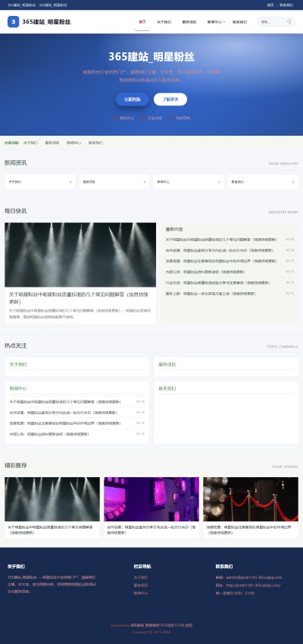Image resolution: width=303 pixels, height=644 pixels.
Task: Click the footer website URL link
Action: pyautogui.click(x=253, y=586)
